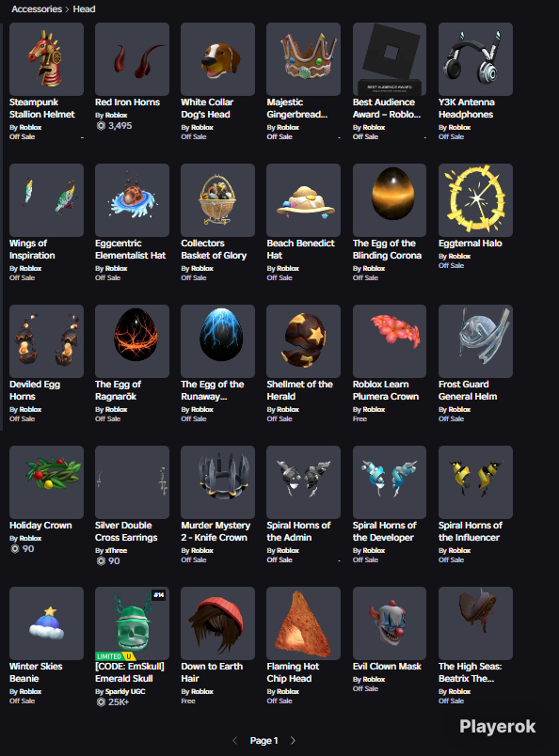Open the Silver Double Cross Earrings title
Image resolution: width=559 pixels, height=756 pixels.
point(126,531)
